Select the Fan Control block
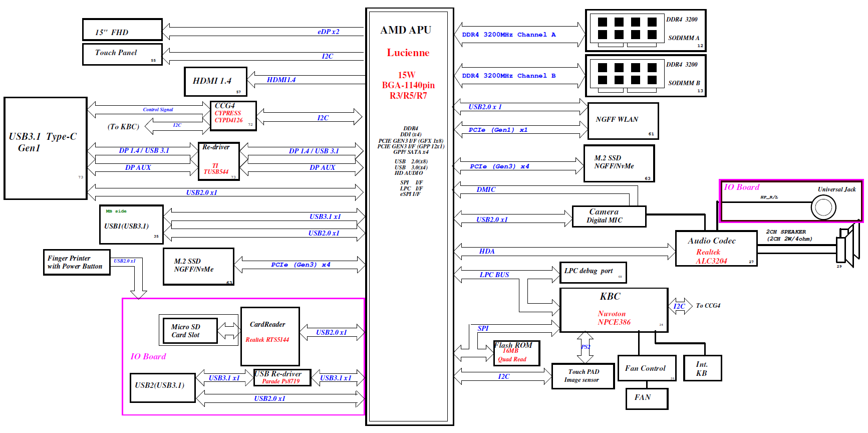Screen dimensions: 868x433 coord(646,368)
